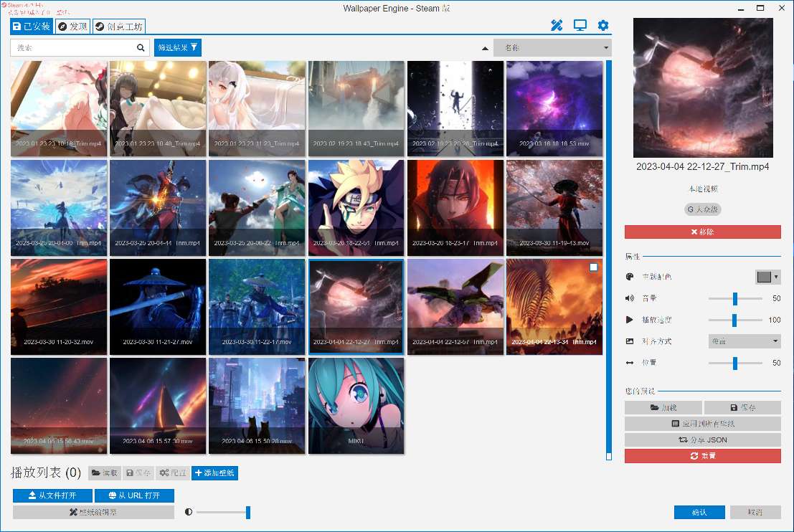
Task: Click the 取消 cancel button
Action: (755, 512)
